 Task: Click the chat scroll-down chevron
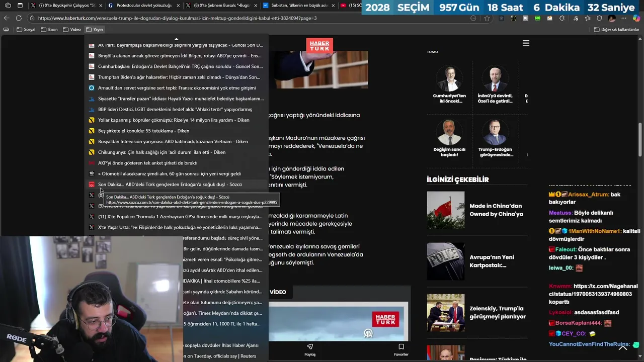[622, 348]
